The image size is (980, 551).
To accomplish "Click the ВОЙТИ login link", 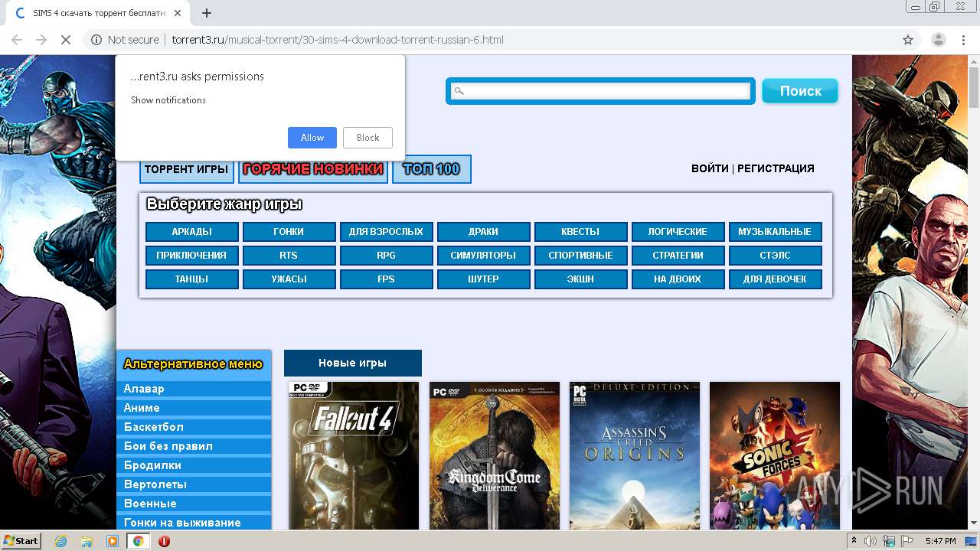I will tap(710, 168).
